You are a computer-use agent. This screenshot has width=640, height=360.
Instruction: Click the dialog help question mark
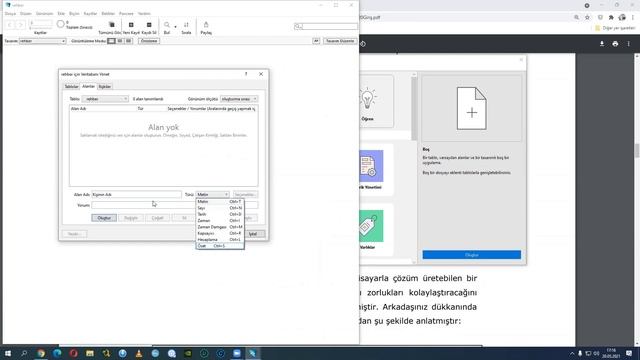click(x=246, y=74)
